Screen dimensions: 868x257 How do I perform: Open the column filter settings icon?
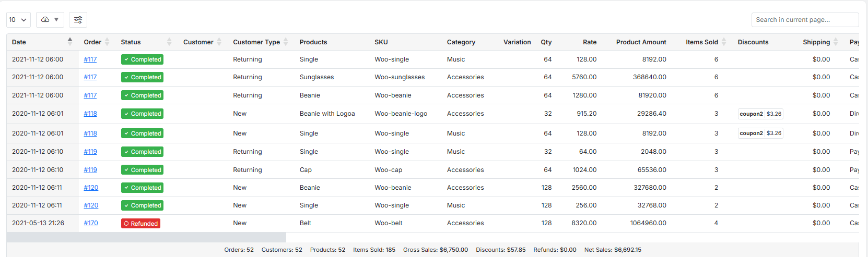(78, 20)
